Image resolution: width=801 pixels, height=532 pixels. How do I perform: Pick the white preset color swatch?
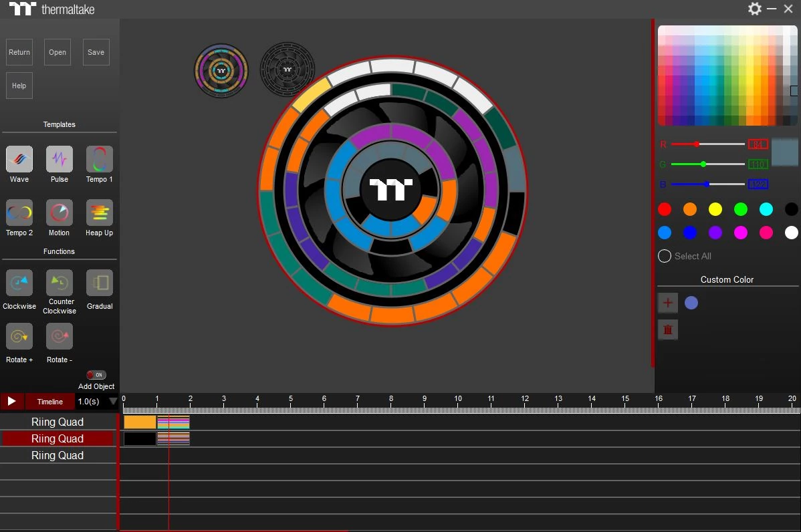[791, 233]
